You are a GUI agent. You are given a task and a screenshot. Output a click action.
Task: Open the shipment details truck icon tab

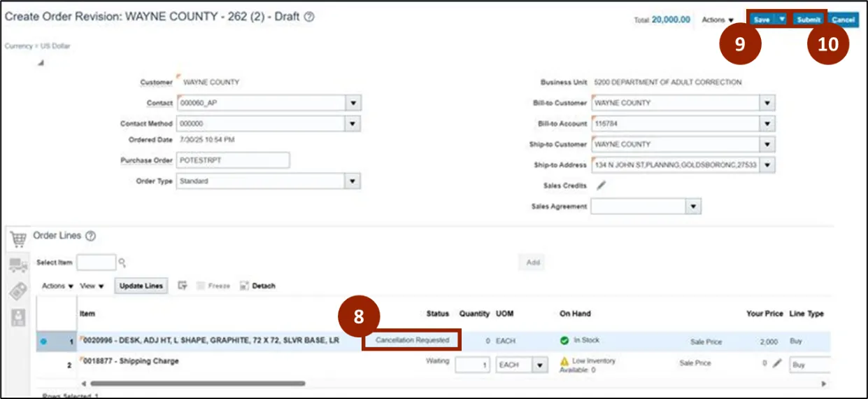(x=17, y=265)
